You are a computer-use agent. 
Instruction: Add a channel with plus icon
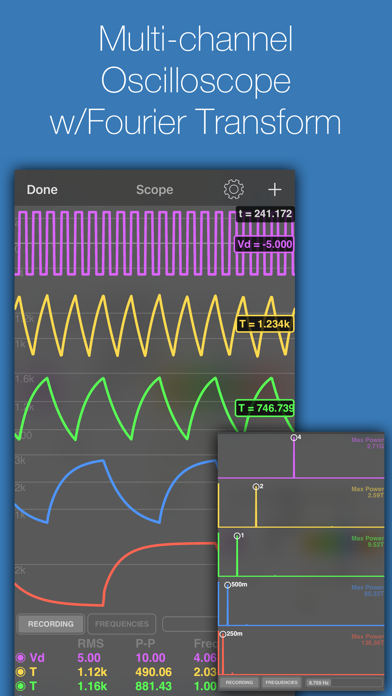(x=275, y=190)
